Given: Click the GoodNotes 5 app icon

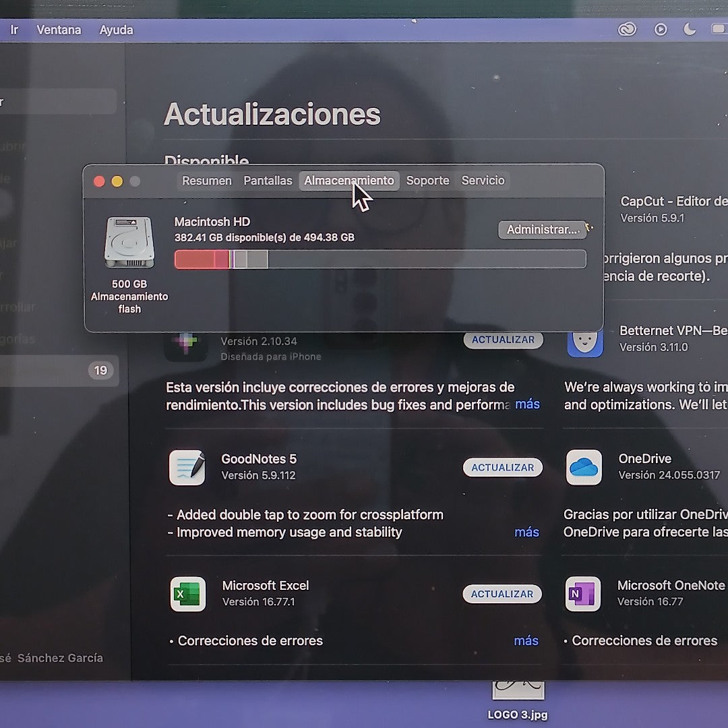Looking at the screenshot, I should (187, 467).
